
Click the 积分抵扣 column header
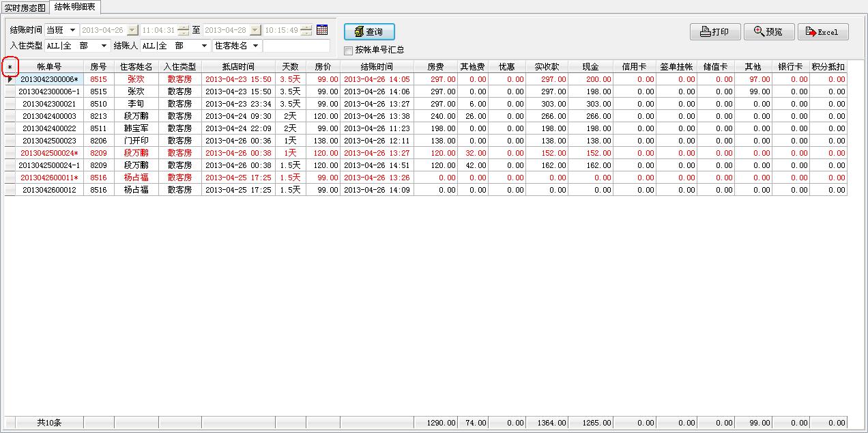(x=828, y=66)
